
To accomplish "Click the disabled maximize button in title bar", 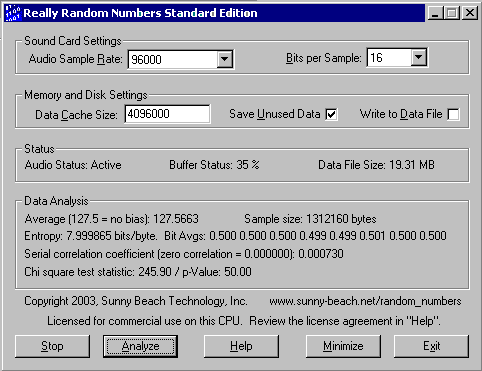I will 452,13.
